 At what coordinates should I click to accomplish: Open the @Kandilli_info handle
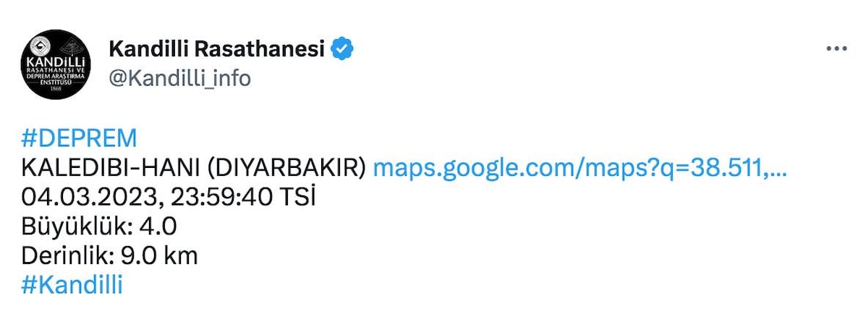pos(179,77)
